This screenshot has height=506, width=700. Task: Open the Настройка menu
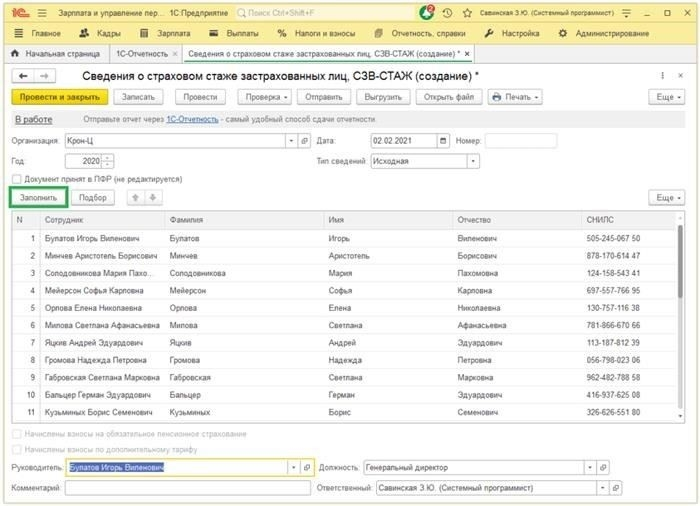tap(512, 33)
